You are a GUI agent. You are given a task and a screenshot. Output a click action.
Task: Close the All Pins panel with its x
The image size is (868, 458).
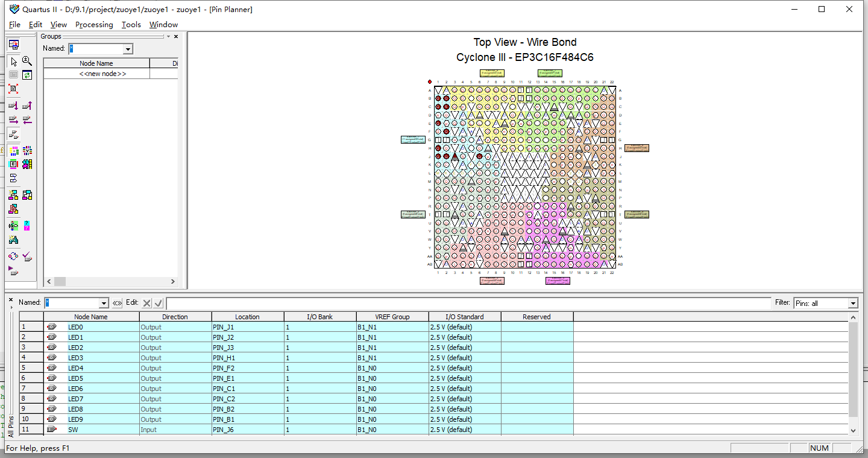[x=10, y=301]
